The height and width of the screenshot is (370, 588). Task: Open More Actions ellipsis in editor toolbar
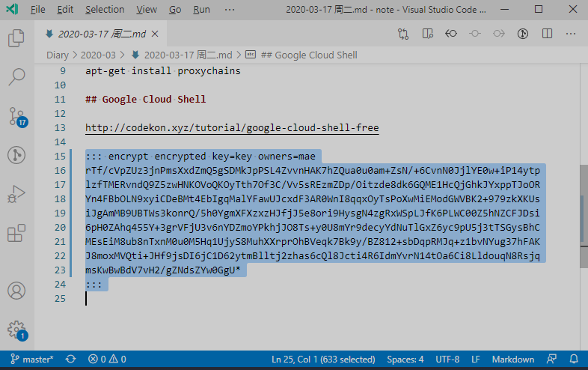coord(571,34)
